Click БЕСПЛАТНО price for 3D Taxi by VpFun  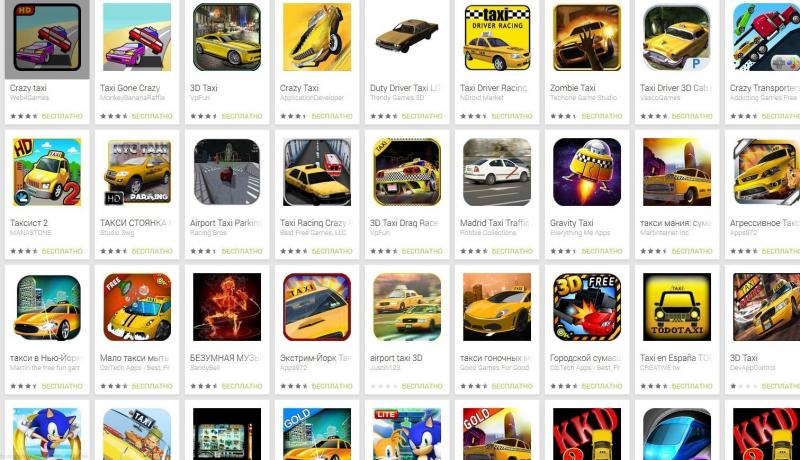point(242,116)
